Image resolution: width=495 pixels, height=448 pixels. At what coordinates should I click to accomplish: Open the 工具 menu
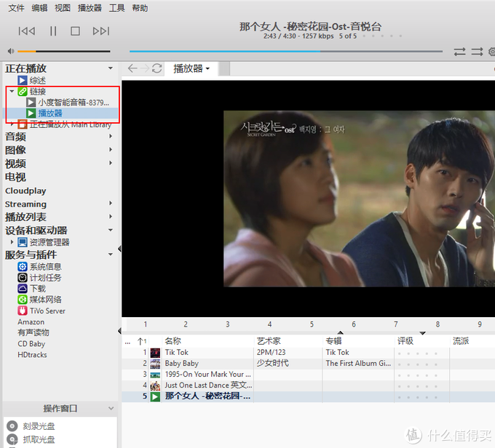116,8
